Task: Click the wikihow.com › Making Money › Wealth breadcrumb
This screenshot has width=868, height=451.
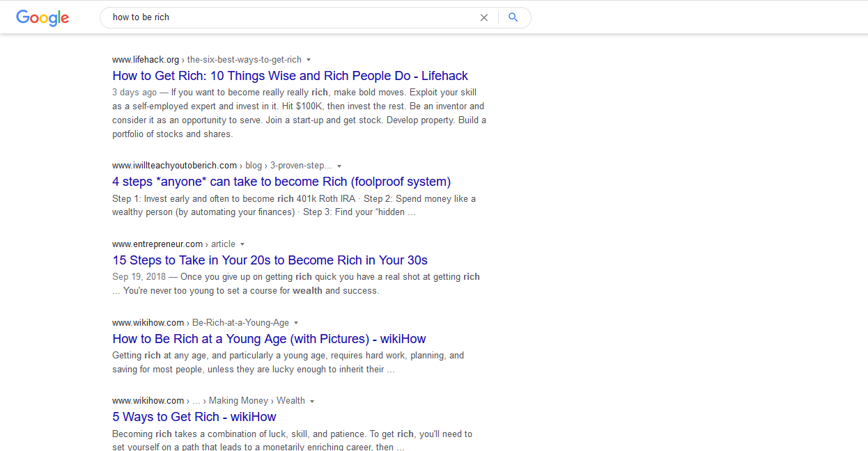Action: [208, 401]
